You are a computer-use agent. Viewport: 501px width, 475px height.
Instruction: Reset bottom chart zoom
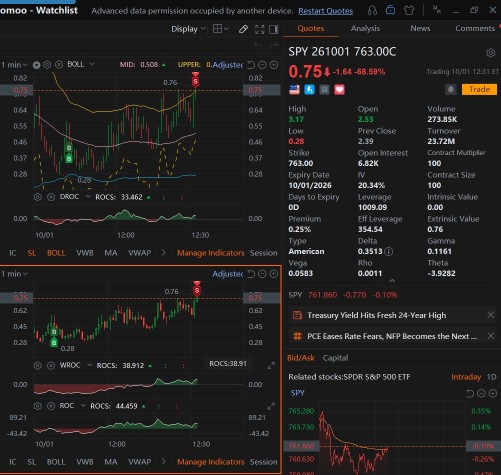click(251, 274)
